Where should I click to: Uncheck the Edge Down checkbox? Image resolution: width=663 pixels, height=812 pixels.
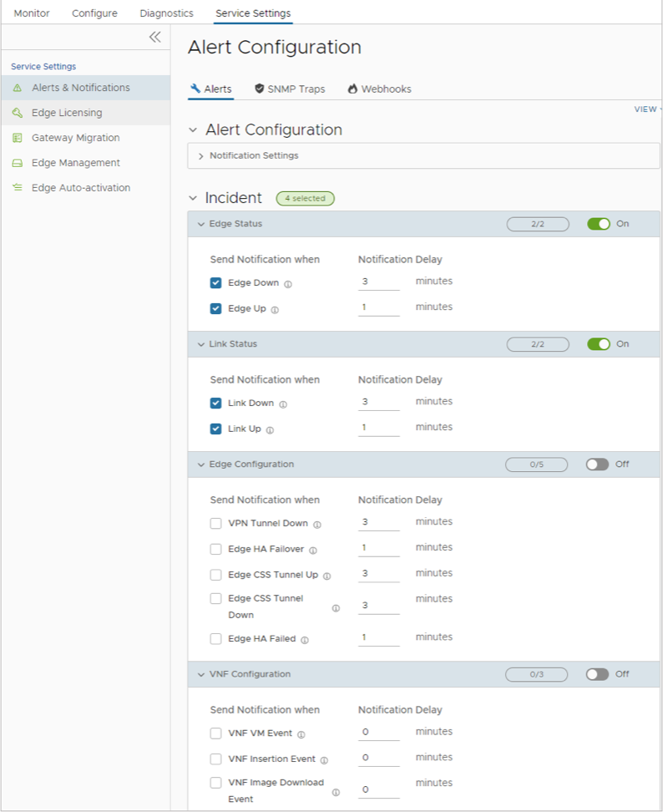(x=215, y=283)
